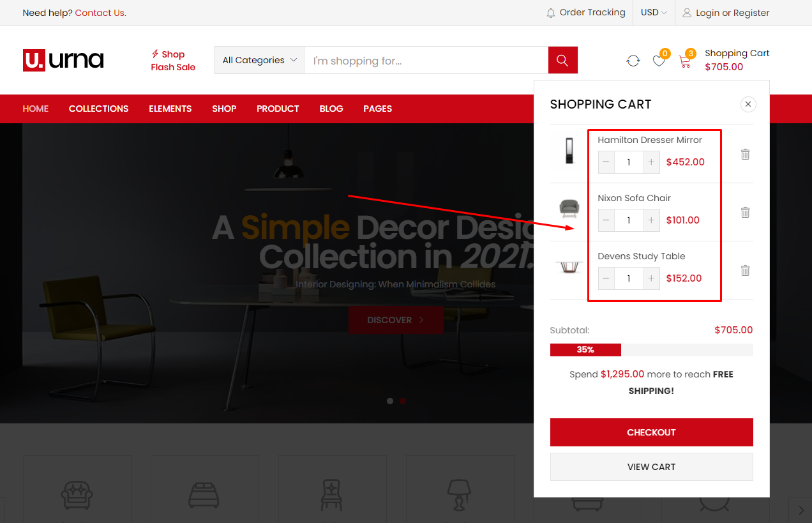Open the SHOP menu item
This screenshot has width=812, height=523.
click(224, 109)
